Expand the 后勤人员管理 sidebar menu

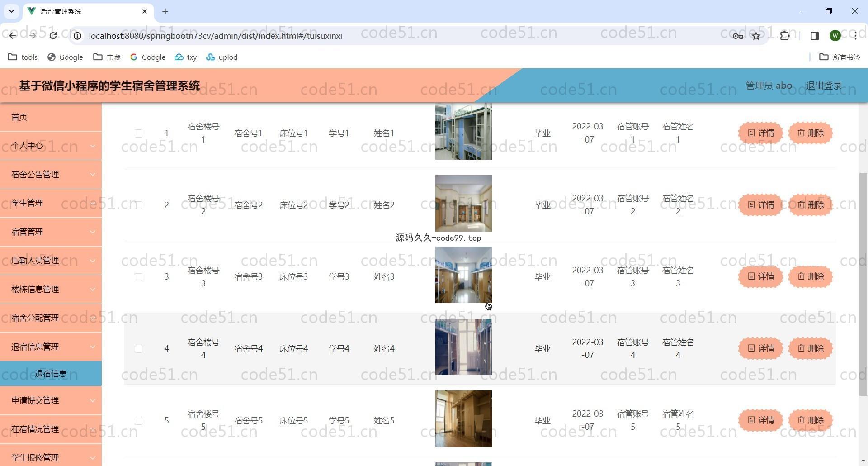[51, 261]
